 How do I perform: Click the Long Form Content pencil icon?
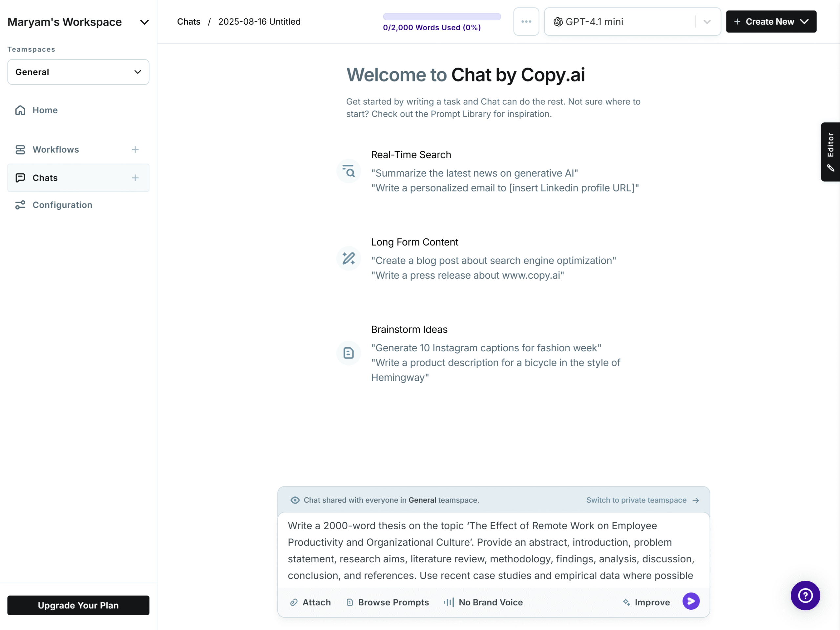[348, 258]
